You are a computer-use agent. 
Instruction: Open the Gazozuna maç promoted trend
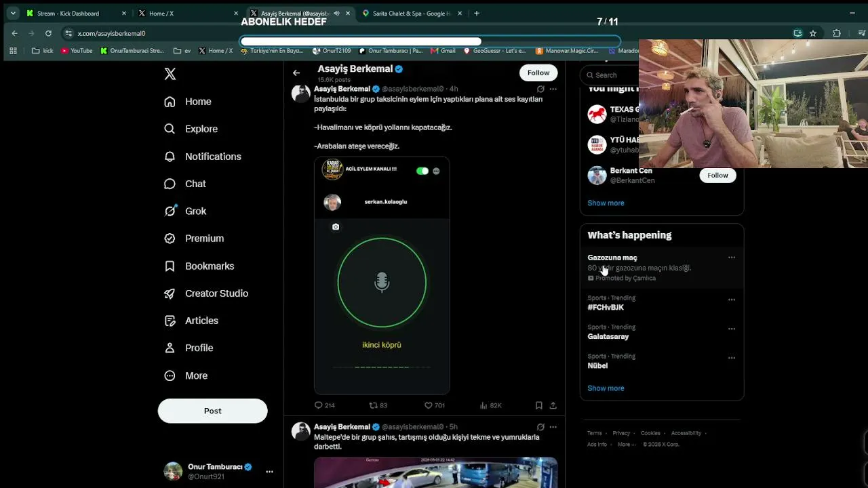point(662,267)
